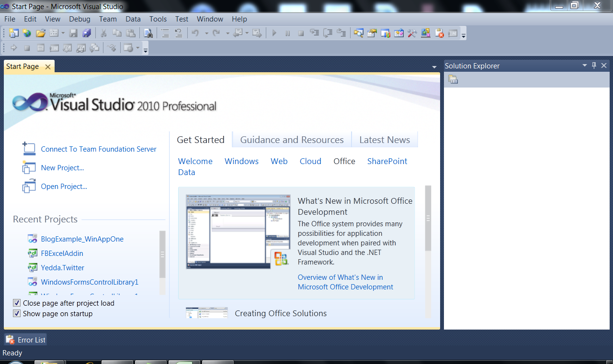Click the New Web Site globe icon

pos(27,33)
